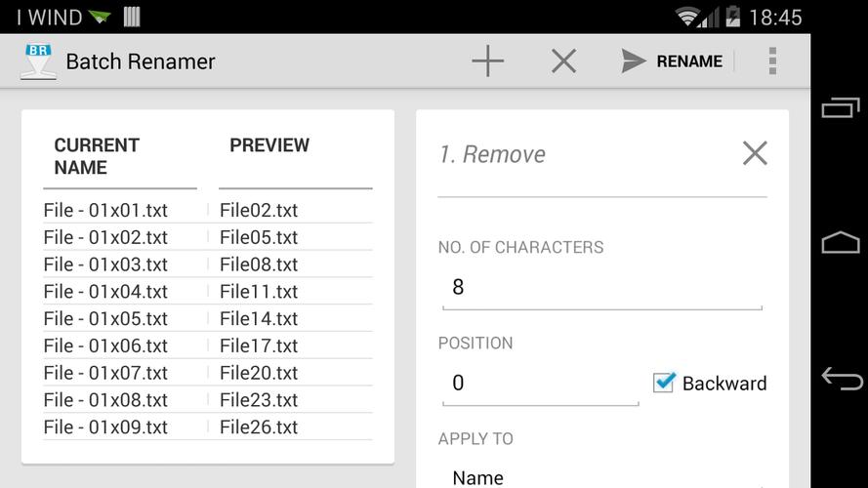Tap the Batch Renamer app logo
The height and width of the screenshot is (488, 868).
tap(37, 61)
